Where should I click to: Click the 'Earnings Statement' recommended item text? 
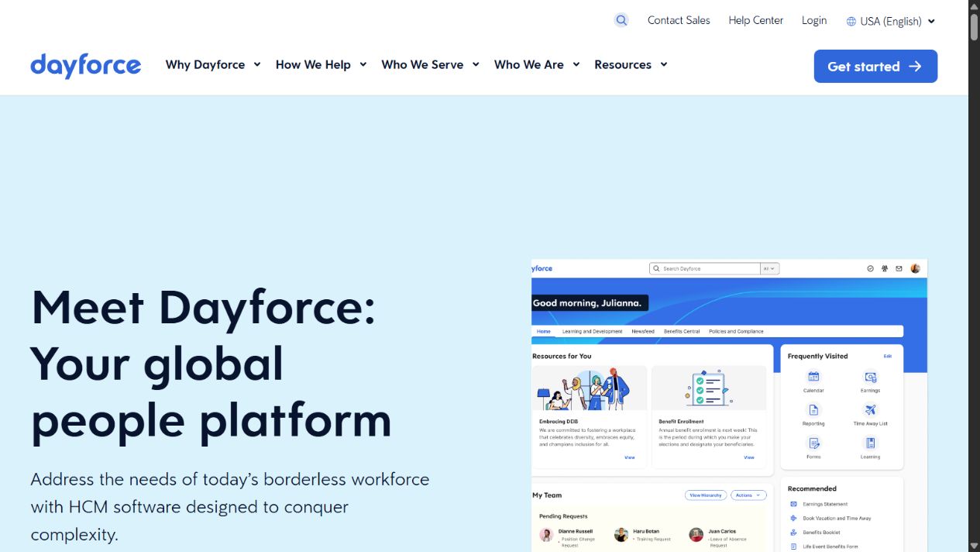tap(825, 504)
